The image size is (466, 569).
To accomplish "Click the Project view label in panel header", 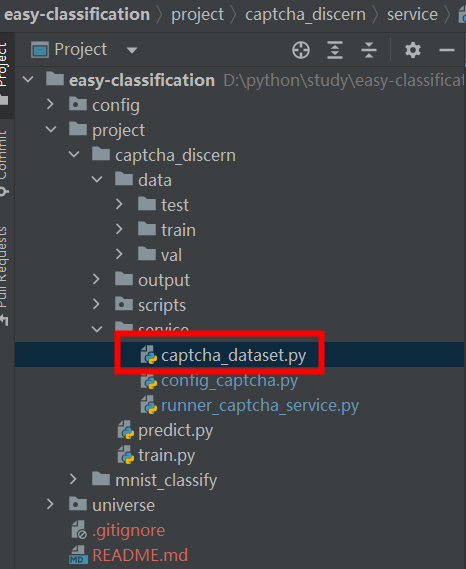I will point(81,50).
